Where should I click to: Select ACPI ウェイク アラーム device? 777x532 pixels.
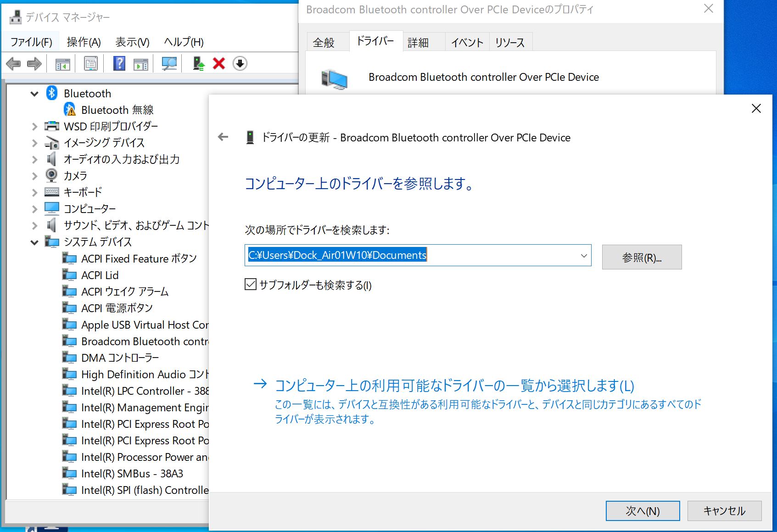[x=125, y=291]
